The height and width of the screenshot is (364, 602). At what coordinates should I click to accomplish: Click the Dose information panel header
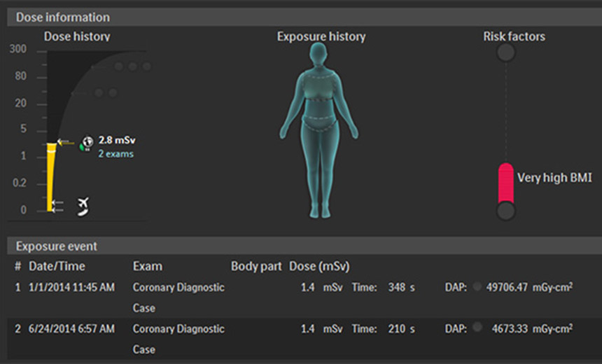(304, 17)
